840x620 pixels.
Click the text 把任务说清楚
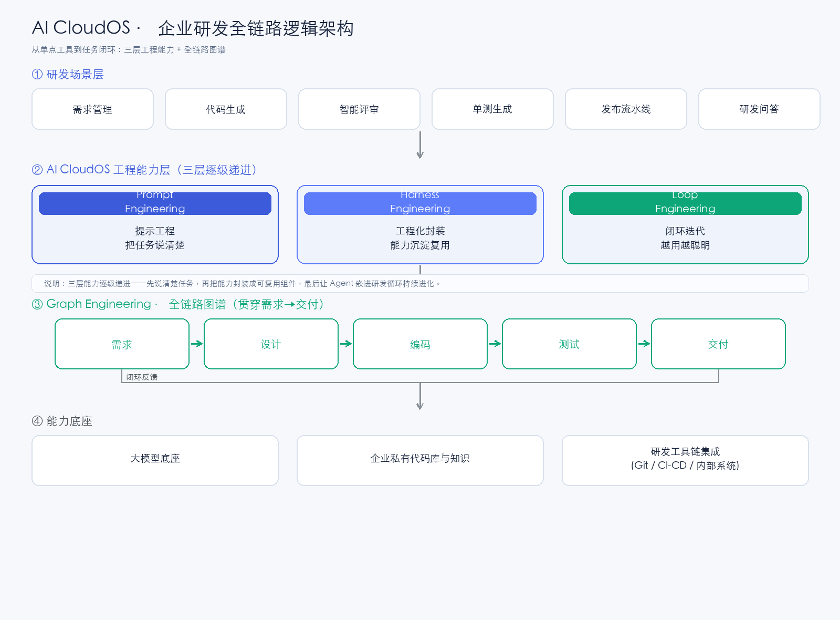[155, 245]
